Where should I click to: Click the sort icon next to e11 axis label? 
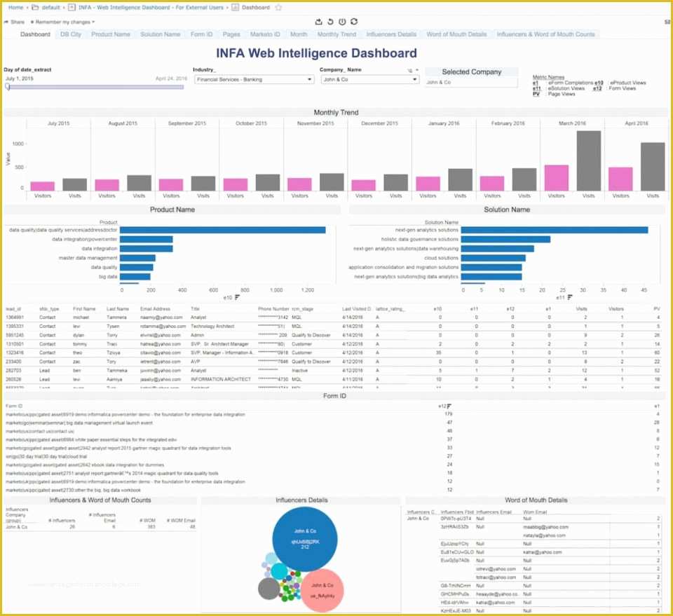coord(570,297)
